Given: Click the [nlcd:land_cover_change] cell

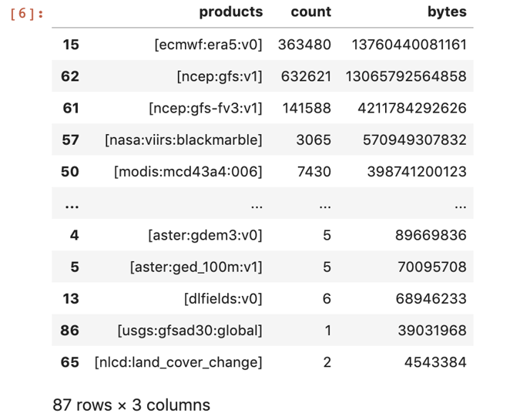Looking at the screenshot, I should [x=178, y=362].
